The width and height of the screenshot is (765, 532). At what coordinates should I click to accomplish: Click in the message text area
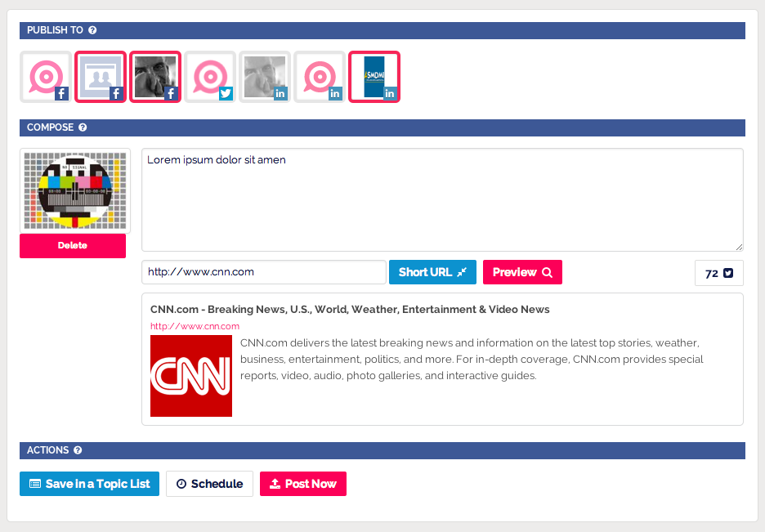click(442, 200)
